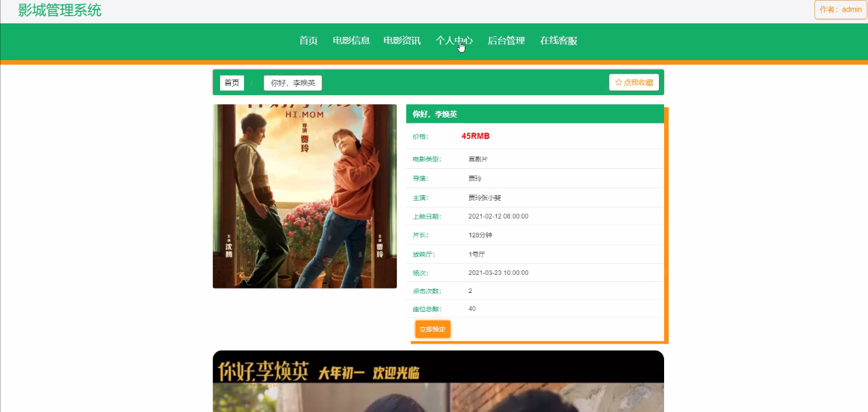Image resolution: width=868 pixels, height=412 pixels.
Task: Click the cast value 贾玲张小斐
Action: pos(485,198)
